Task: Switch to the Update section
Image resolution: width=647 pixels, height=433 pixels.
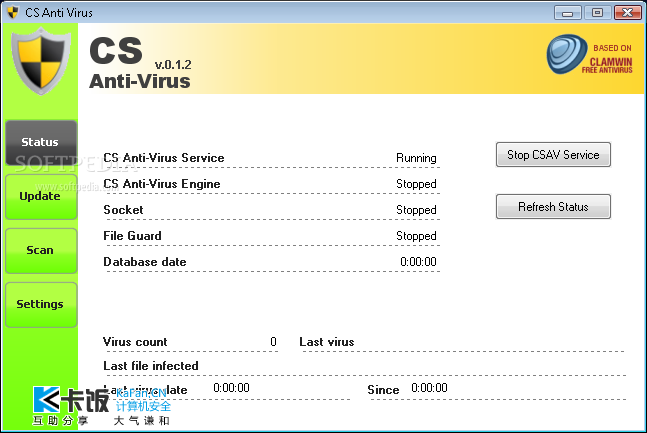Action: point(41,196)
